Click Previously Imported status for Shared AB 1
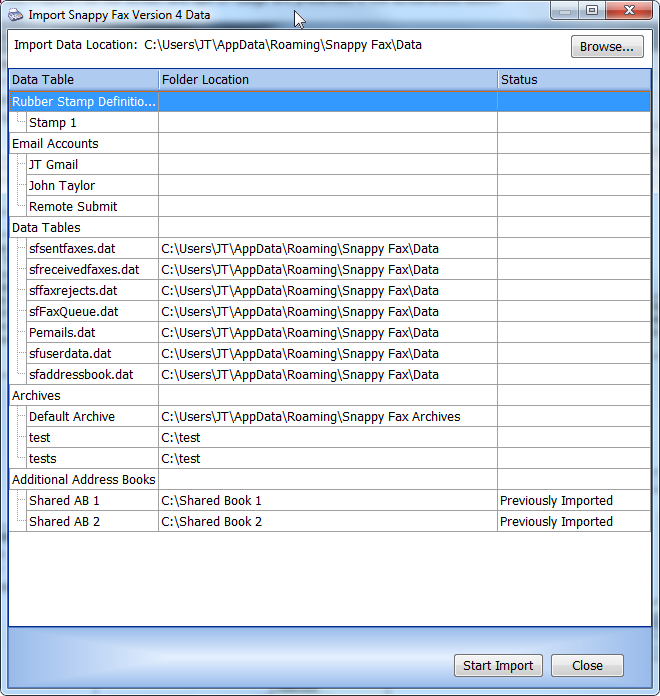 (x=556, y=501)
